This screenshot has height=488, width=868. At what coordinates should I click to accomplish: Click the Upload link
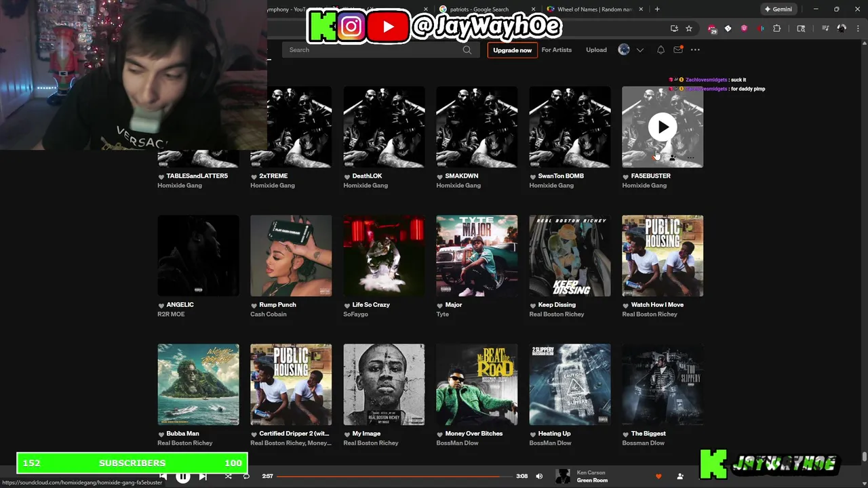[x=596, y=49]
